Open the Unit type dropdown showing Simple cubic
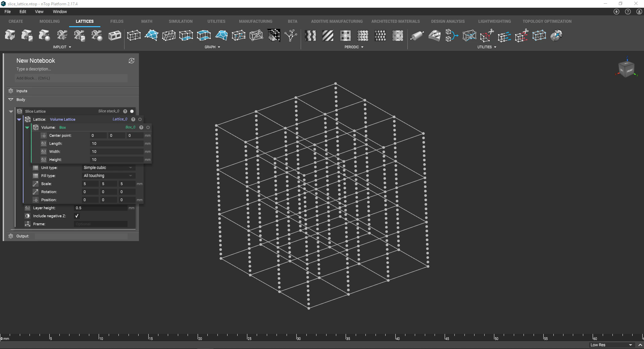The image size is (644, 349). point(107,168)
